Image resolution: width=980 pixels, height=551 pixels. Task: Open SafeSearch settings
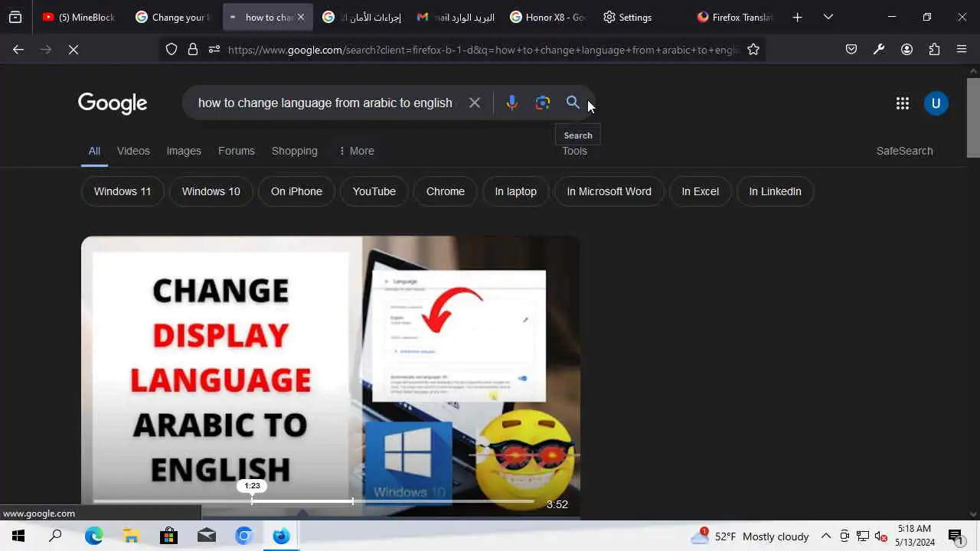pyautogui.click(x=905, y=151)
